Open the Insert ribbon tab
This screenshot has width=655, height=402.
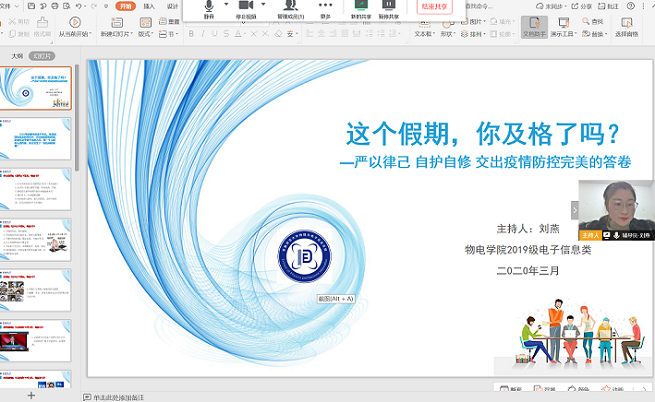[149, 6]
